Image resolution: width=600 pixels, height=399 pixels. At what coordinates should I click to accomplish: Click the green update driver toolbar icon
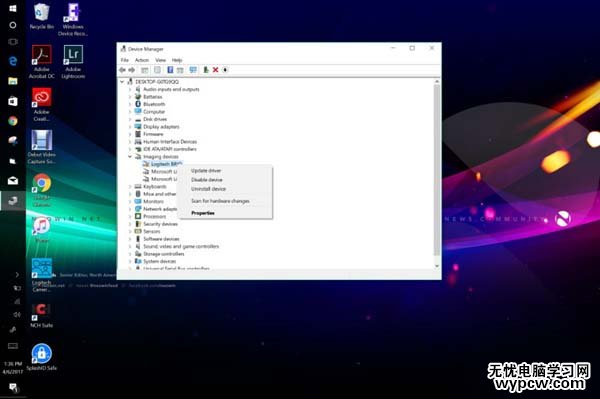click(x=206, y=70)
